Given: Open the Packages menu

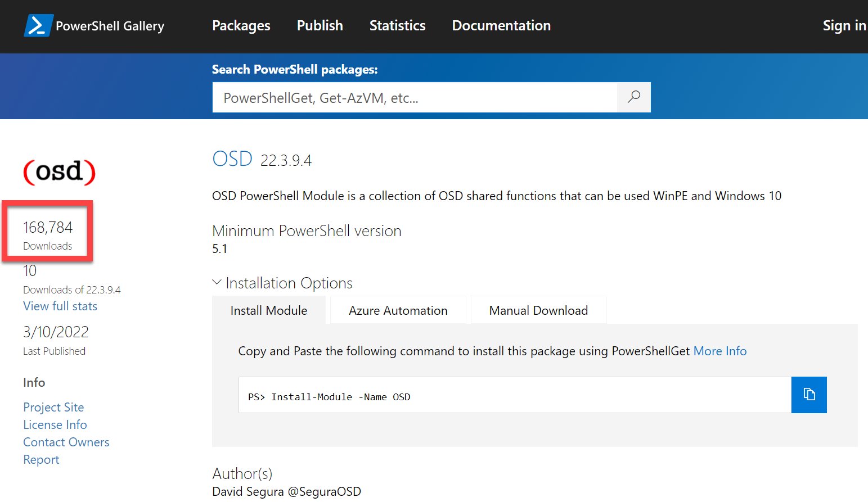Looking at the screenshot, I should tap(241, 25).
